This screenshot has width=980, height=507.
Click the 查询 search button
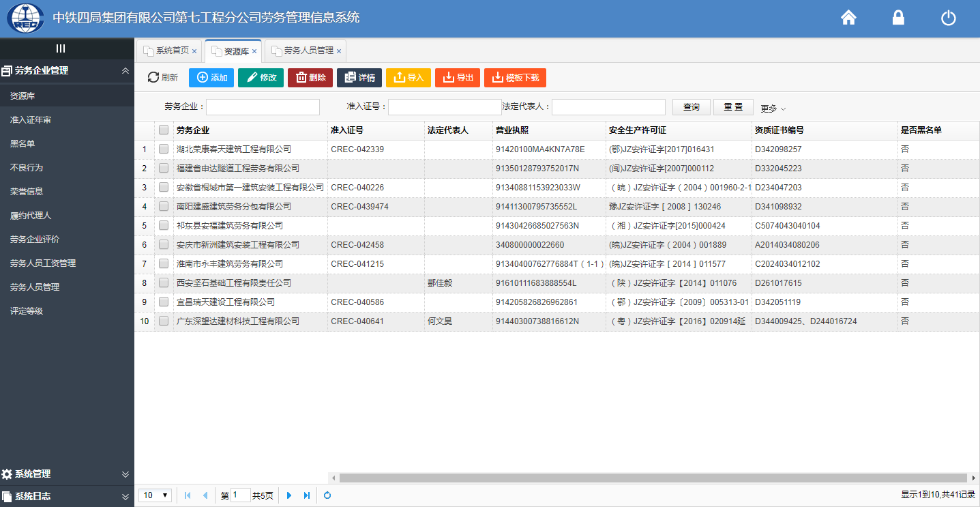pyautogui.click(x=691, y=107)
